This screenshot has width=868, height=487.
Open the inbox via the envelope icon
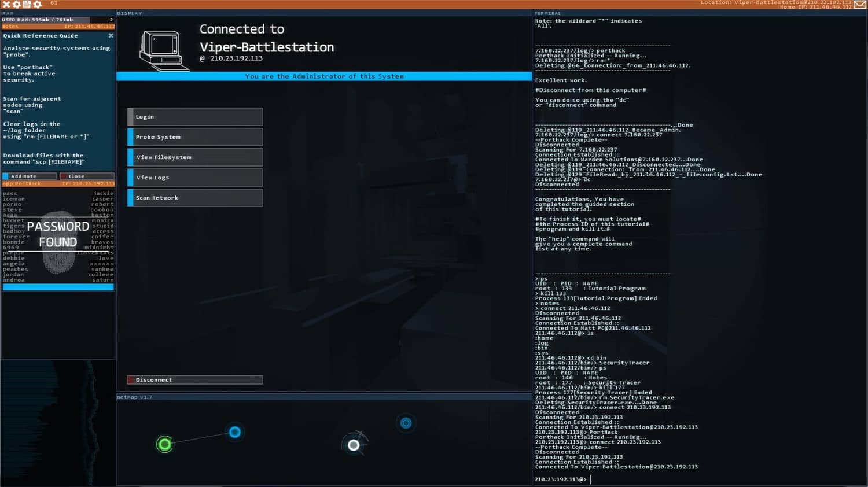point(860,4)
